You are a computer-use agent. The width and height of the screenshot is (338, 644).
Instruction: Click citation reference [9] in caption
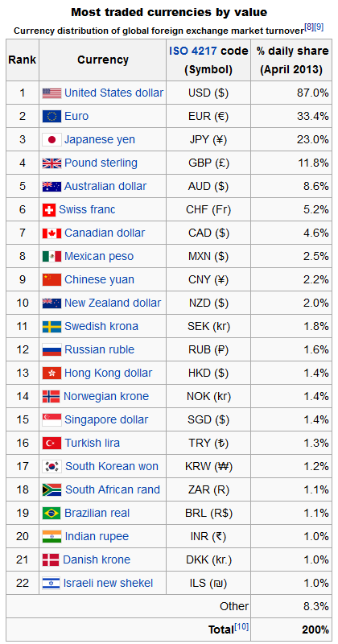[x=319, y=27]
